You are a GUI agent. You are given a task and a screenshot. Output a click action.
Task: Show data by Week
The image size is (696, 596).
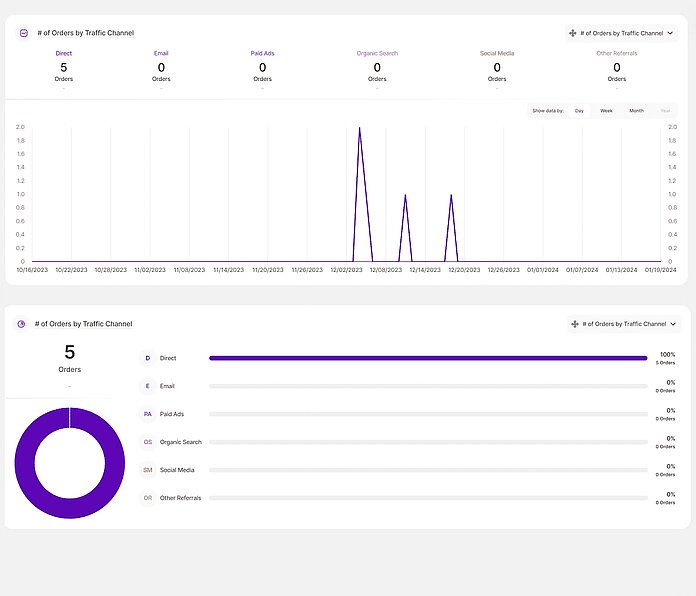(606, 111)
